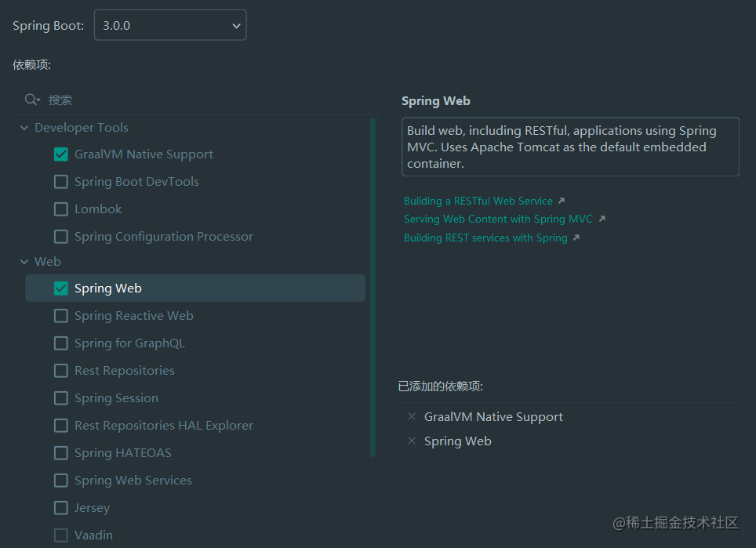Click the Developer Tools group label
Screen dimensions: 756x548
point(82,128)
